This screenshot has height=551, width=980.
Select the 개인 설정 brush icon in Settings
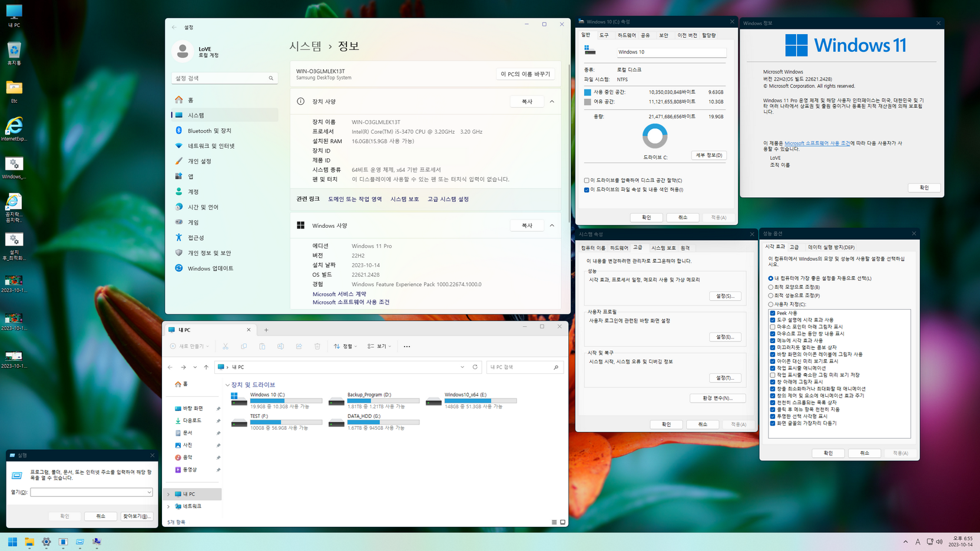(178, 161)
